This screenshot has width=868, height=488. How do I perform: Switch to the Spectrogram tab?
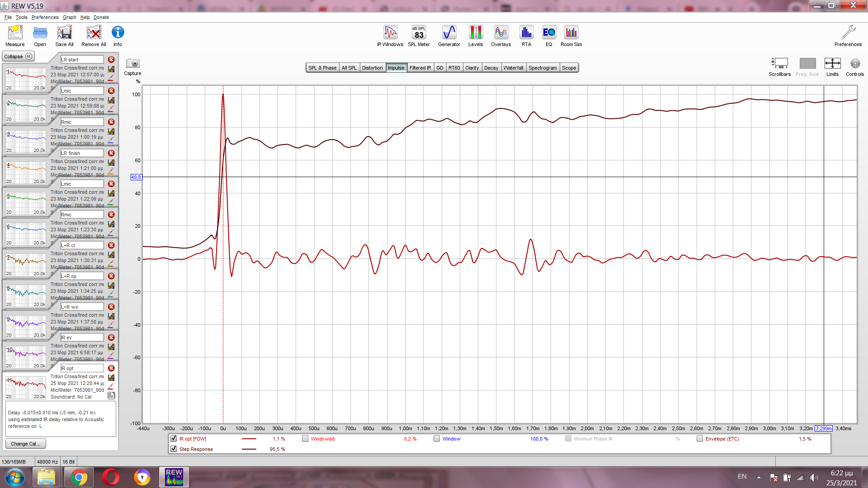[x=542, y=68]
